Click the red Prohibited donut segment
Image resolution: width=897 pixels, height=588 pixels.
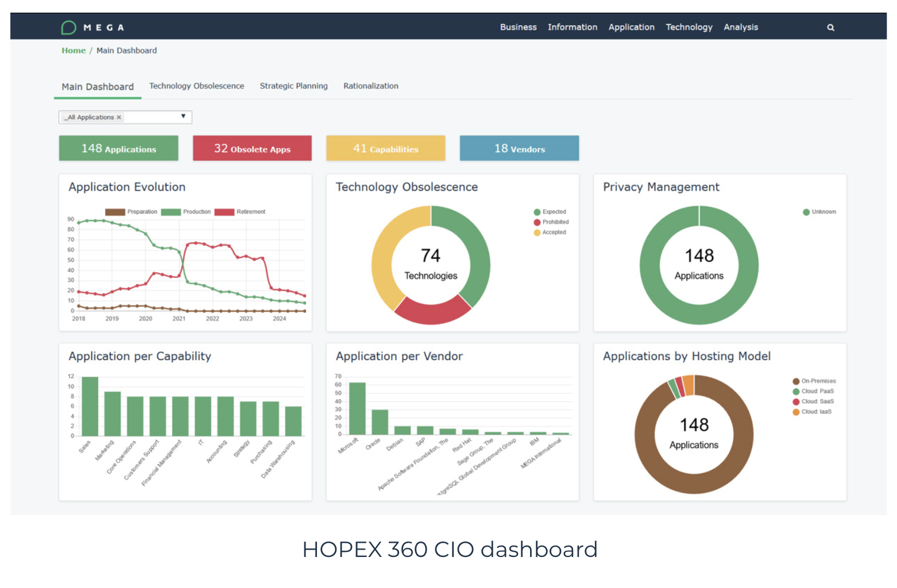point(432,313)
